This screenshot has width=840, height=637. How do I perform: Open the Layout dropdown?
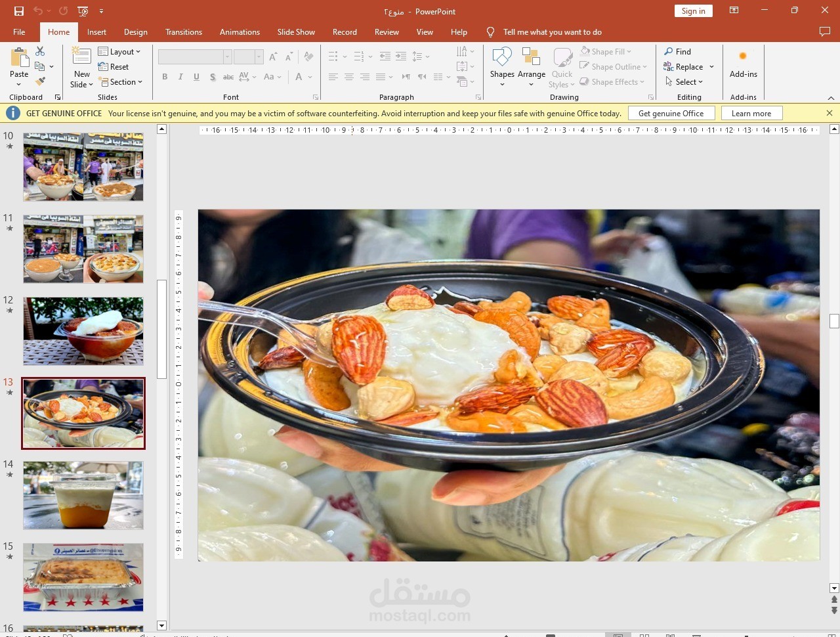[121, 51]
